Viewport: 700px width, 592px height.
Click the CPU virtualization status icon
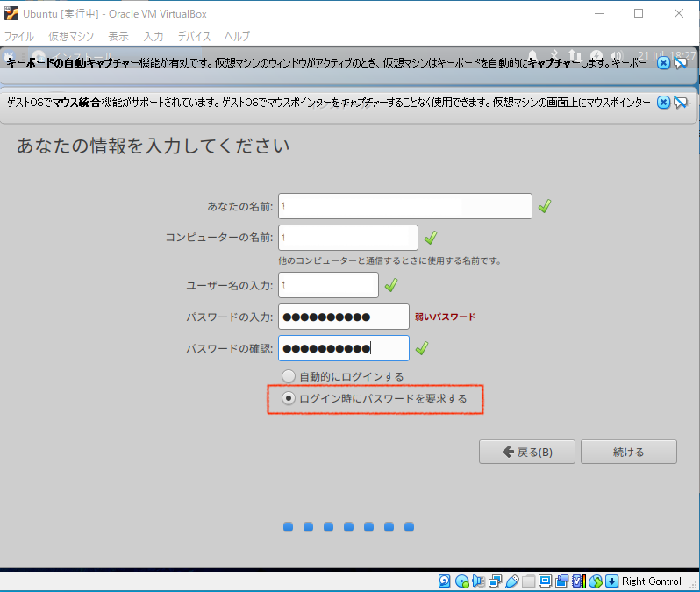579,581
